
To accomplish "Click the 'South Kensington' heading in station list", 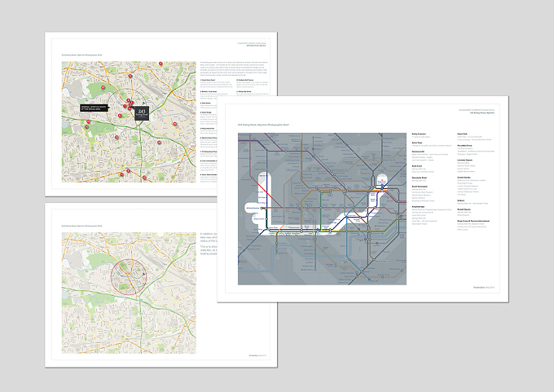I will (x=420, y=187).
